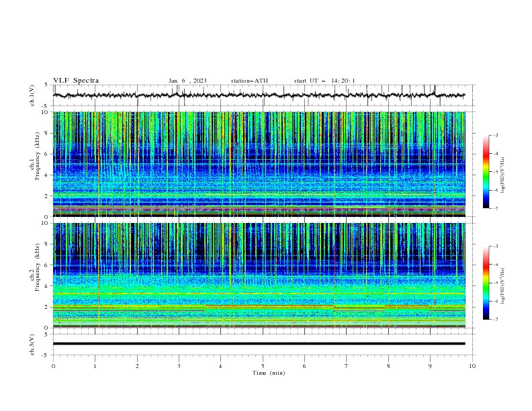
Task: Click the "-3" tick on upper color bar
Action: (496, 135)
